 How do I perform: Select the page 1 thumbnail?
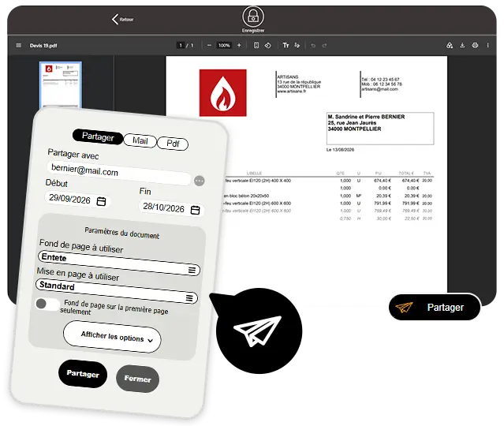[x=61, y=85]
